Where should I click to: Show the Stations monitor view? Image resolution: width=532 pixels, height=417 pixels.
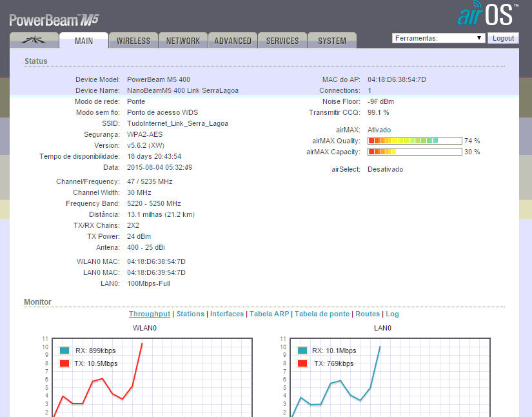[x=190, y=314]
